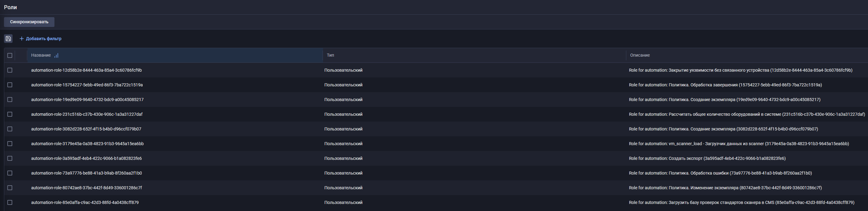The image size is (868, 211).
Task: Click the sort icon beside Название
Action: pos(56,55)
